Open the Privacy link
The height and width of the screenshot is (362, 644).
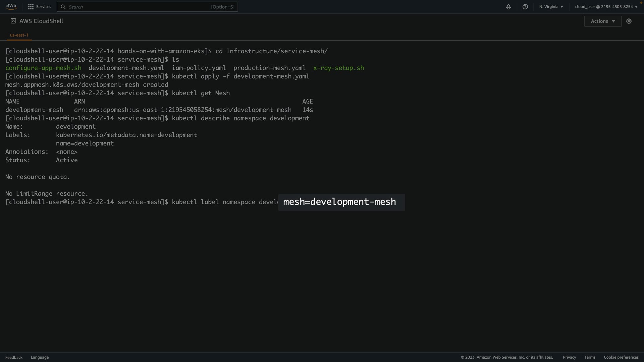pos(569,357)
